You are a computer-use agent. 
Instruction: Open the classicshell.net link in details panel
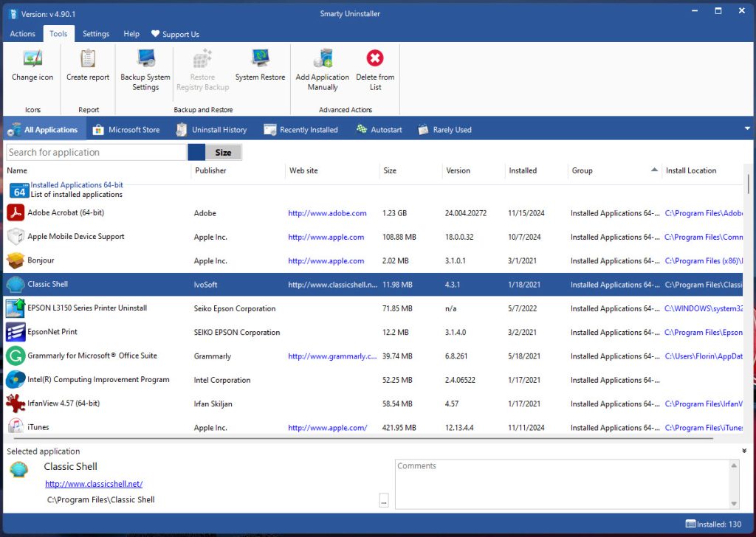94,484
